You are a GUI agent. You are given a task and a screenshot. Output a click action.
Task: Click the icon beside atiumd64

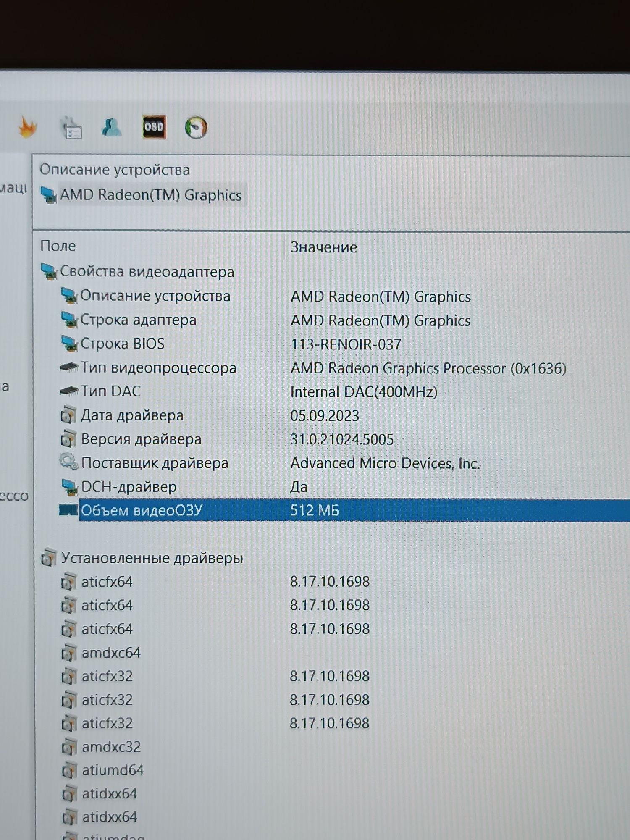(69, 770)
